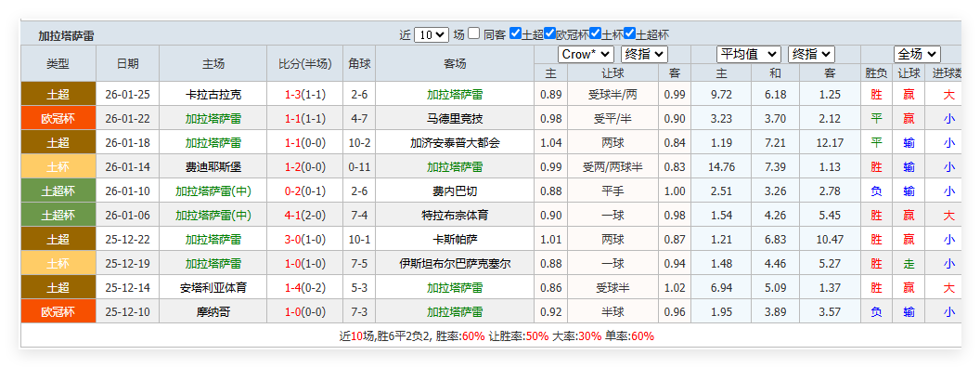The image size is (980, 368).
Task: Uncheck the 土超杯 checkbox
Action: click(630, 33)
